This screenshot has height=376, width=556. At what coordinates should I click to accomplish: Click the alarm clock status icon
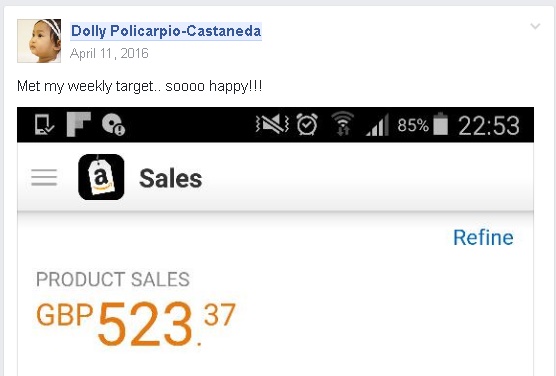pos(307,124)
